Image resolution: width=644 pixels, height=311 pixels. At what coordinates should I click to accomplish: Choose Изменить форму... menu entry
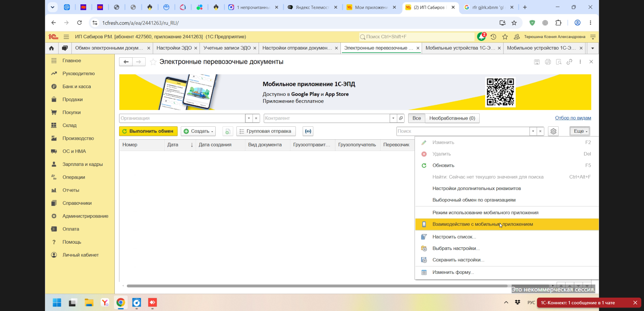(x=507, y=272)
